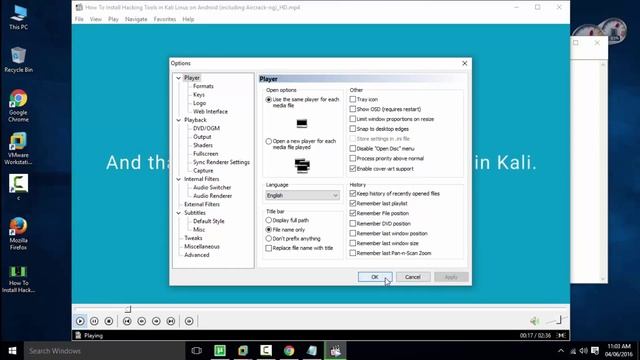Click the Decrease speed button in player

pyautogui.click(x=142, y=321)
